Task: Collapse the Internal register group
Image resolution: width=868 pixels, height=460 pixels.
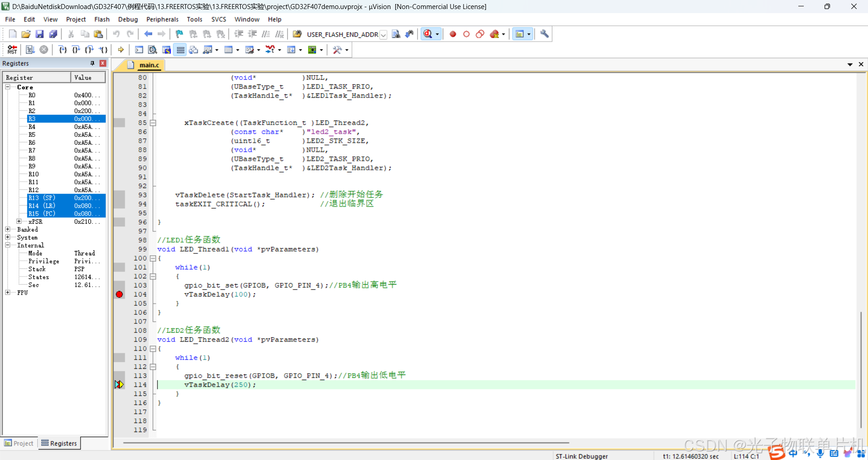Action: pyautogui.click(x=8, y=245)
